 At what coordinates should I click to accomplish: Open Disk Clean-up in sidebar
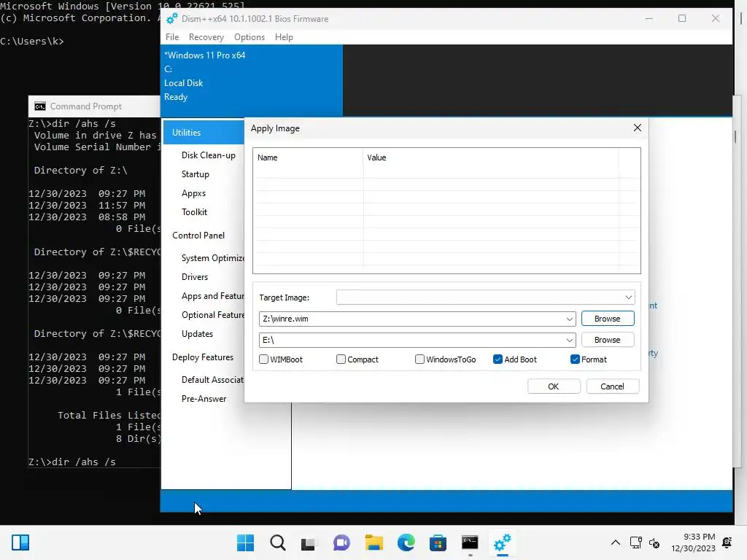click(208, 155)
